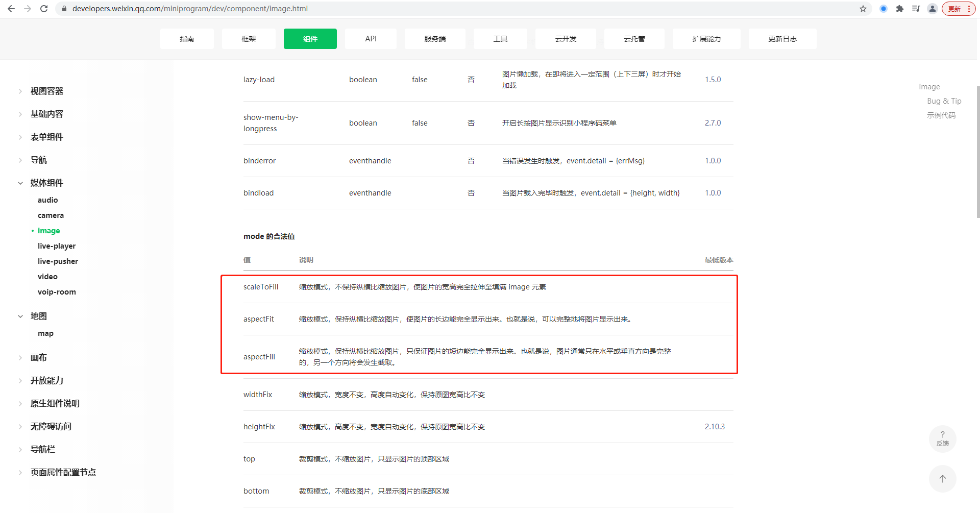Image resolution: width=980 pixels, height=513 pixels.
Task: Expand the 开放能力 sidebar section
Action: 46,381
